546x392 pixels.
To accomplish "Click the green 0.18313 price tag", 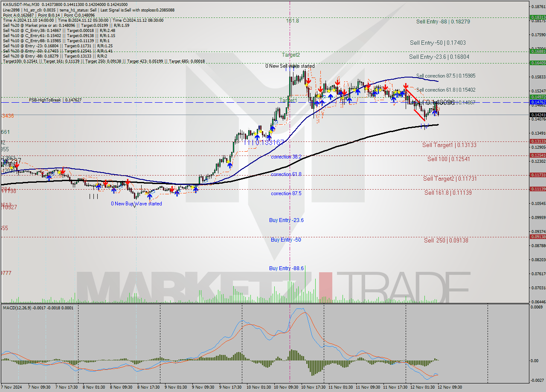I will pyautogui.click(x=537, y=17).
